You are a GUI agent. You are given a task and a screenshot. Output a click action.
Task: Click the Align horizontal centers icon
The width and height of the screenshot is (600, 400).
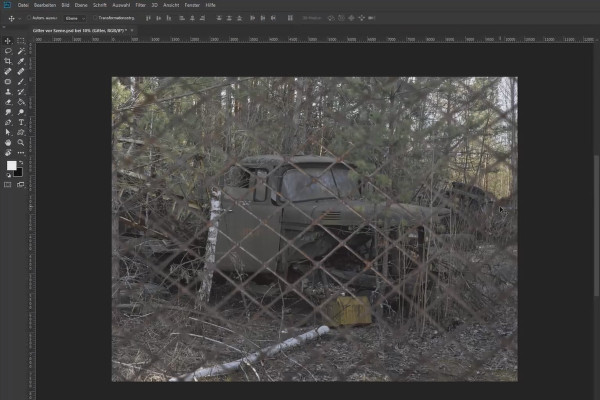coord(192,18)
